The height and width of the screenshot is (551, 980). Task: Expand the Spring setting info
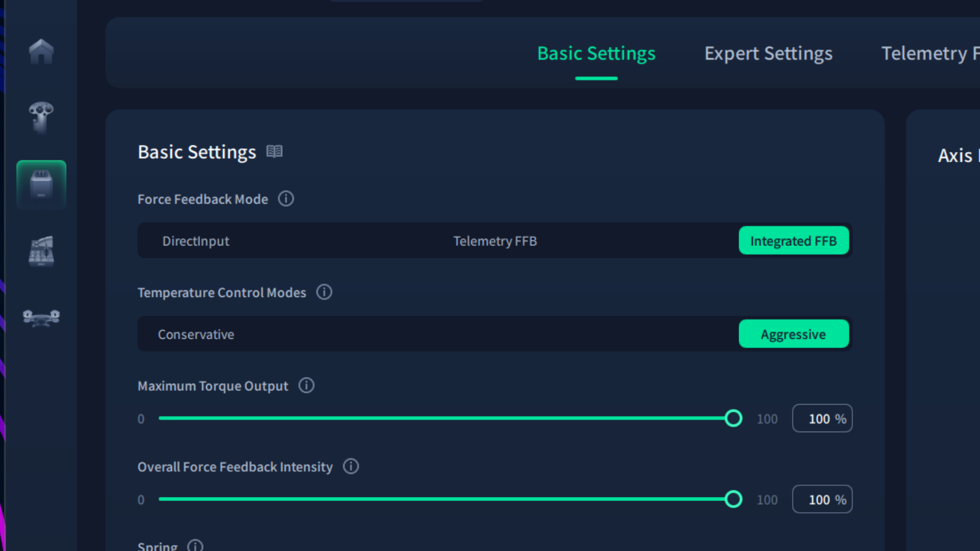pos(194,545)
